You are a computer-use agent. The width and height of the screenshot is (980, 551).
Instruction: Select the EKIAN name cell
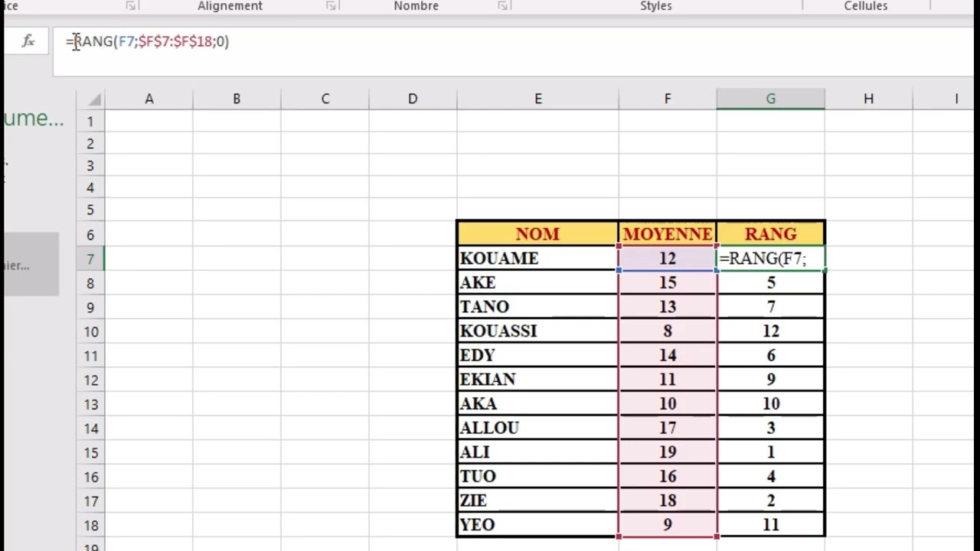point(537,380)
